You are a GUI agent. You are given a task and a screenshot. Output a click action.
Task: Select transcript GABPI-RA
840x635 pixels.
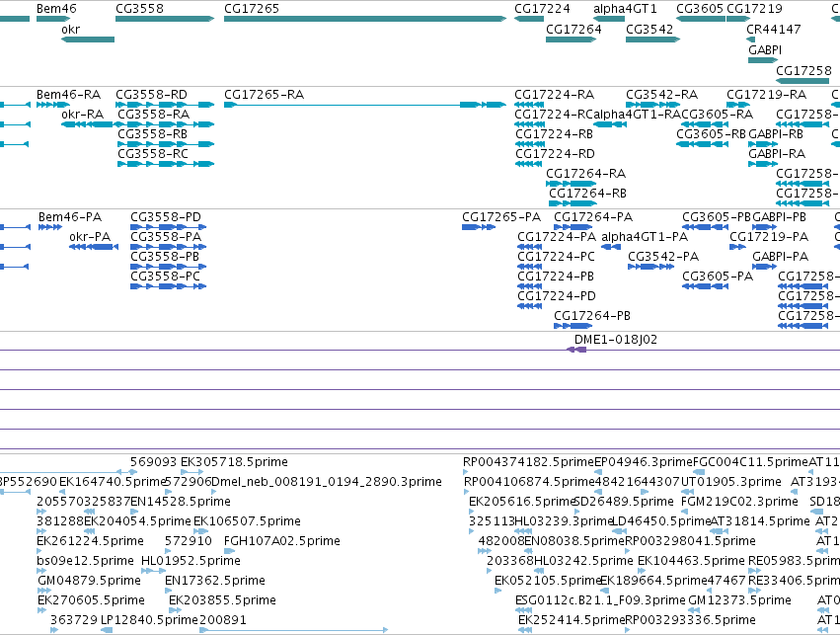[x=777, y=154]
